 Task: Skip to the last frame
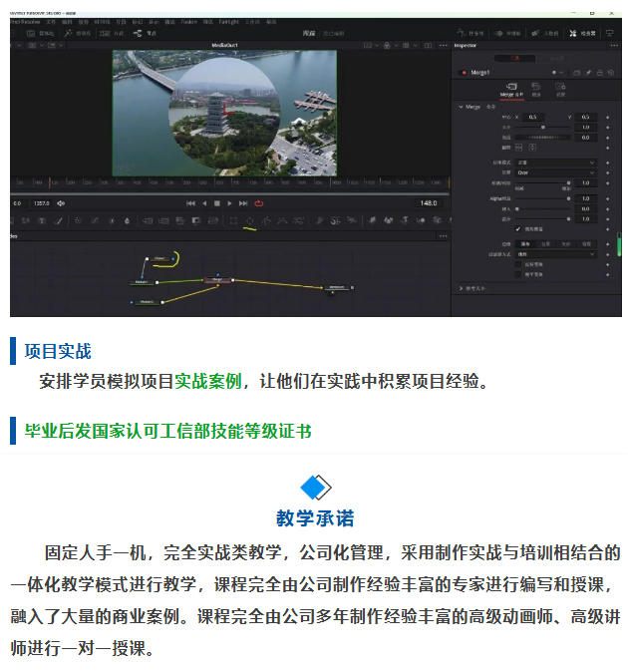point(243,203)
